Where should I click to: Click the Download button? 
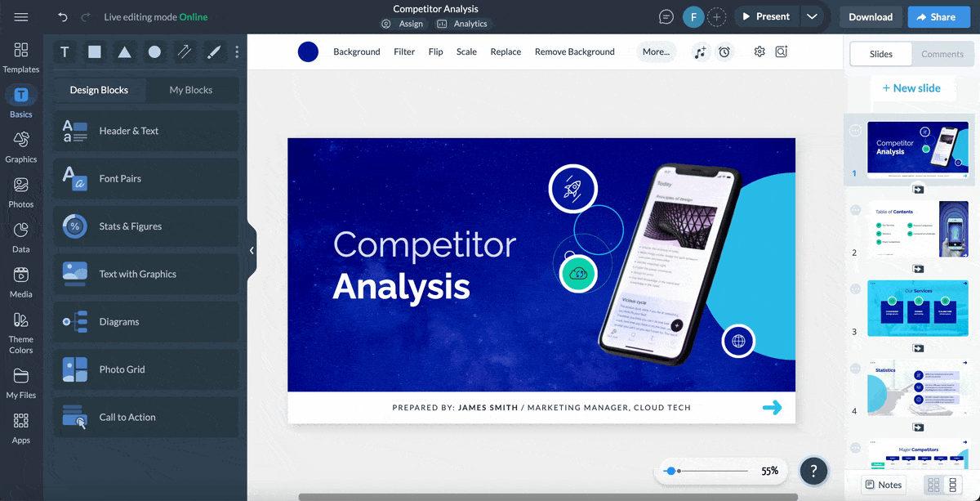point(870,16)
